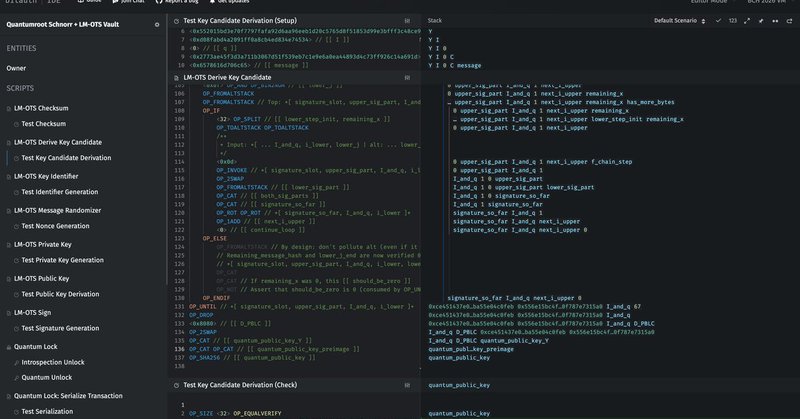Click OP_SHA256 on line 137
Viewport: 800px width, 419px height.
click(x=204, y=358)
